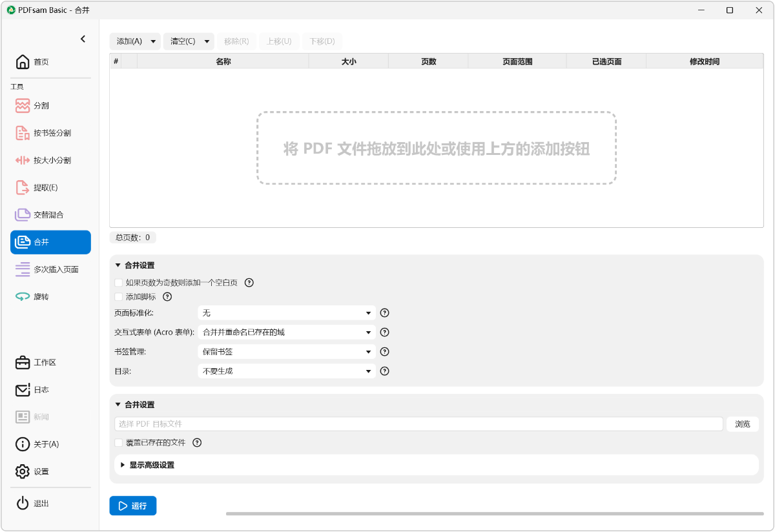The image size is (775, 532).
Task: Open the 按书签分割 tool
Action: click(x=50, y=133)
